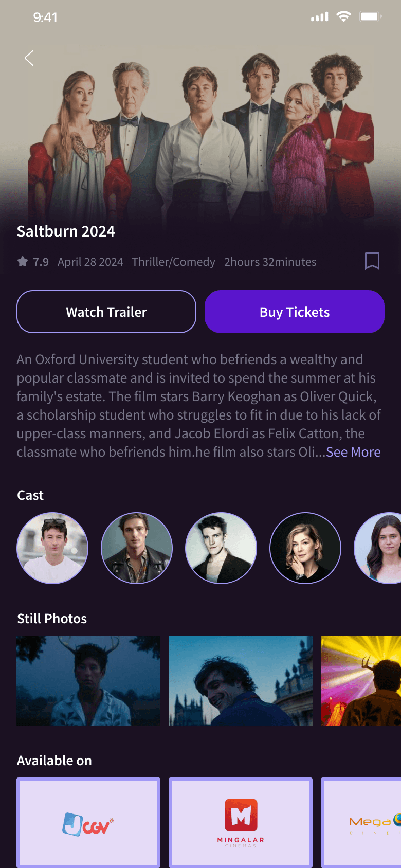
Task: Tap the star rating icon
Action: click(23, 262)
